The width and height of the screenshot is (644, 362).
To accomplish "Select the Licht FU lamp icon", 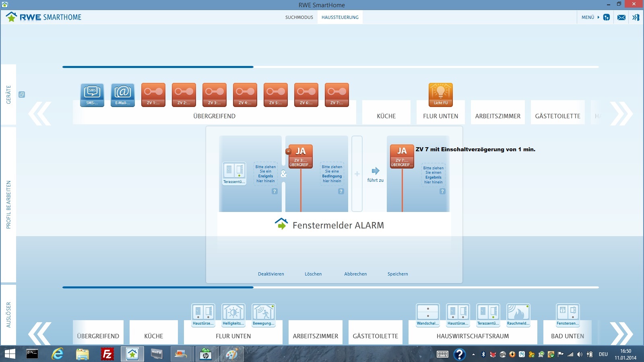I will pos(441,95).
